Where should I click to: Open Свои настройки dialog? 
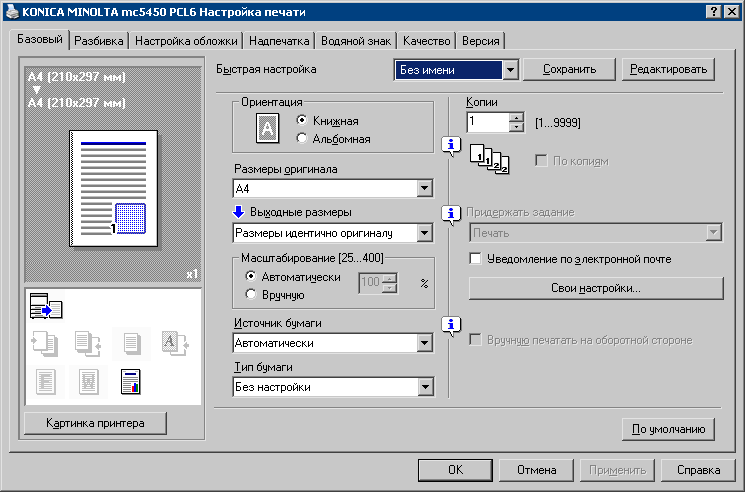[596, 288]
